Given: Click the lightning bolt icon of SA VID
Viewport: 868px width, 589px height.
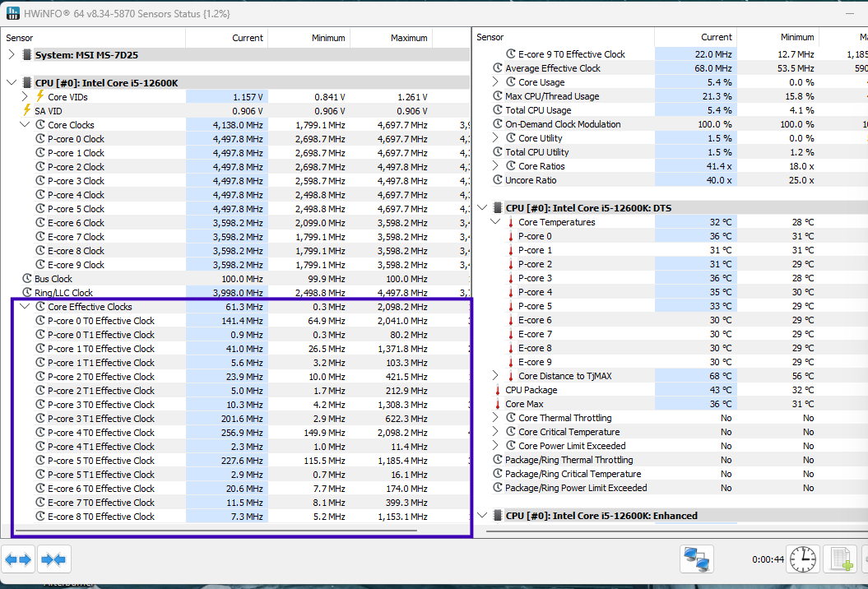Looking at the screenshot, I should click(x=26, y=110).
